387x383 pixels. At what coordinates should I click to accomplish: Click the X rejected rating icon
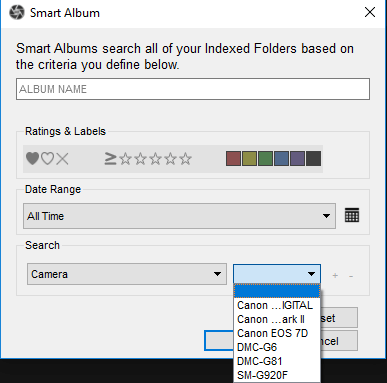coord(62,159)
